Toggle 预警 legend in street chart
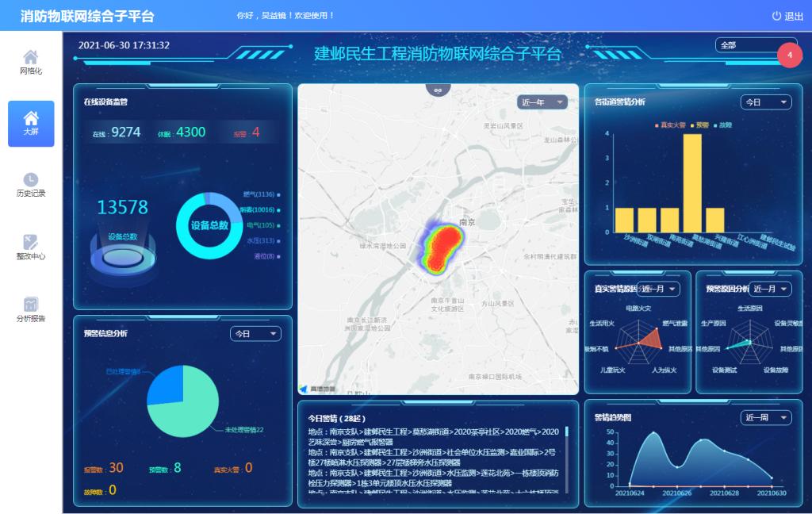Screen dimensions: 812x514 click(x=701, y=125)
